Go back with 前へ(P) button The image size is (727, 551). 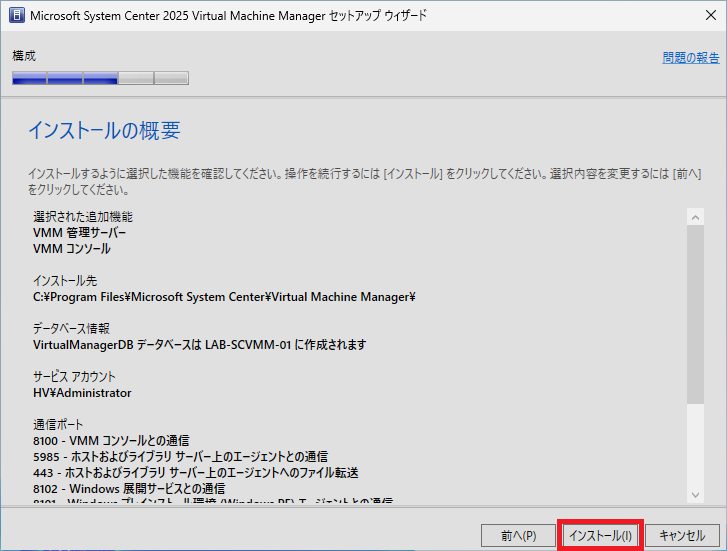(518, 536)
